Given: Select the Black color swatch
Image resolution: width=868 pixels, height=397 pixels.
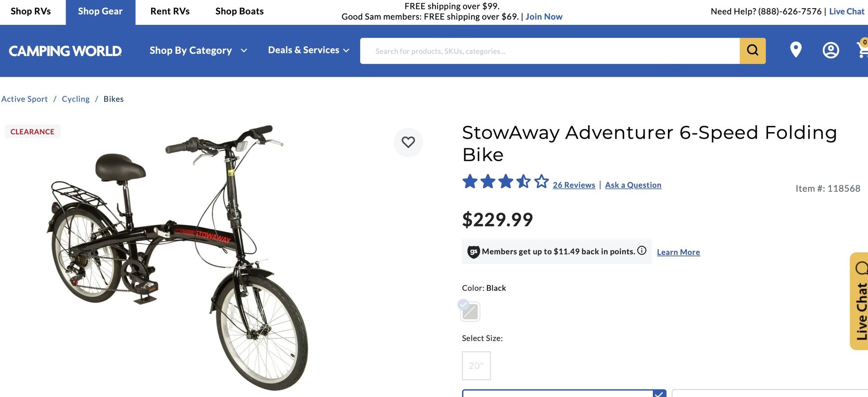Looking at the screenshot, I should click(x=470, y=311).
